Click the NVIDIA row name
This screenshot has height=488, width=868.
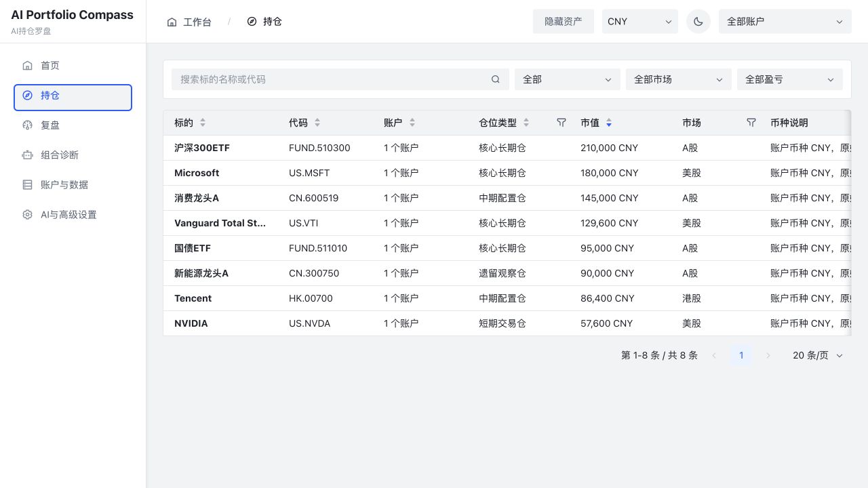coord(191,323)
